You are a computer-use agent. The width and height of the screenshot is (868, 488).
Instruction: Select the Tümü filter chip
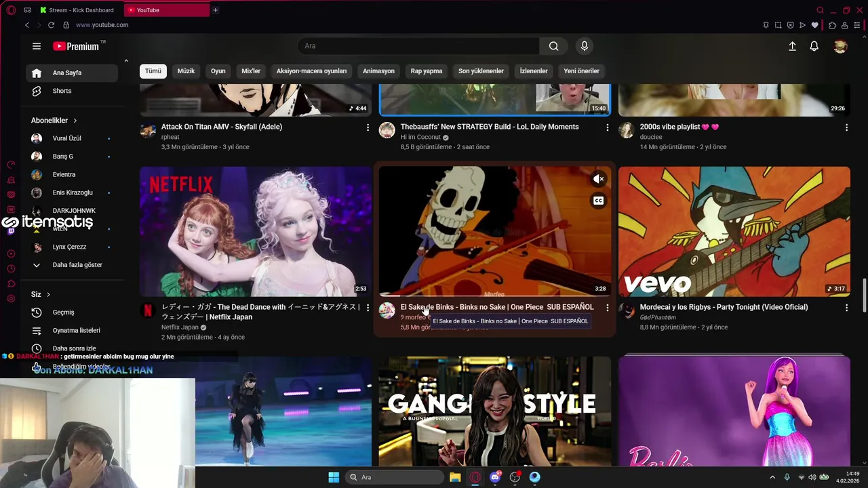(x=153, y=71)
